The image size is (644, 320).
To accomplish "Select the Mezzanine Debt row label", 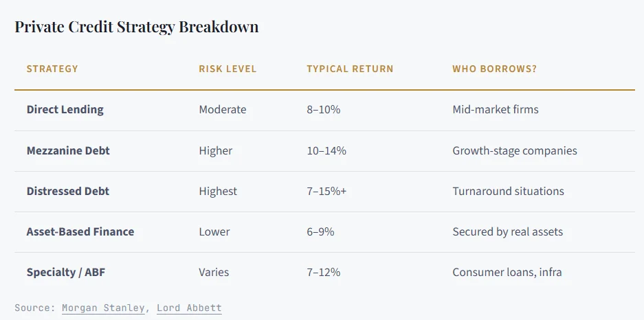I will [68, 150].
